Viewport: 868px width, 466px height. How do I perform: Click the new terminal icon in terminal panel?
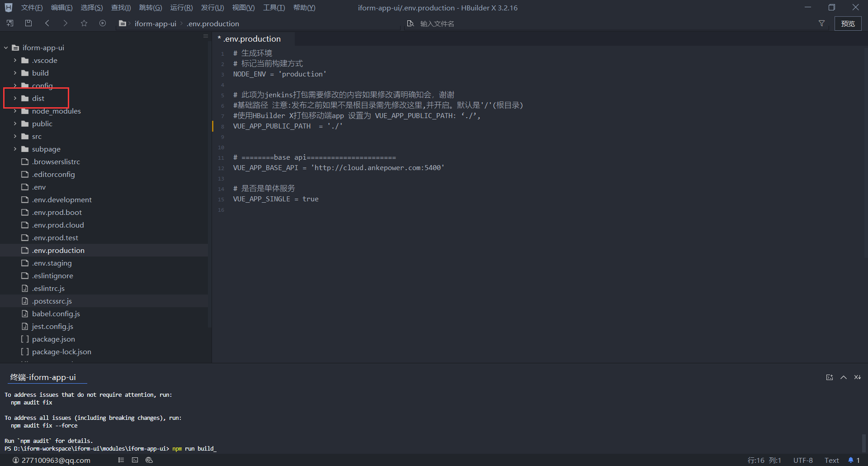pos(830,377)
